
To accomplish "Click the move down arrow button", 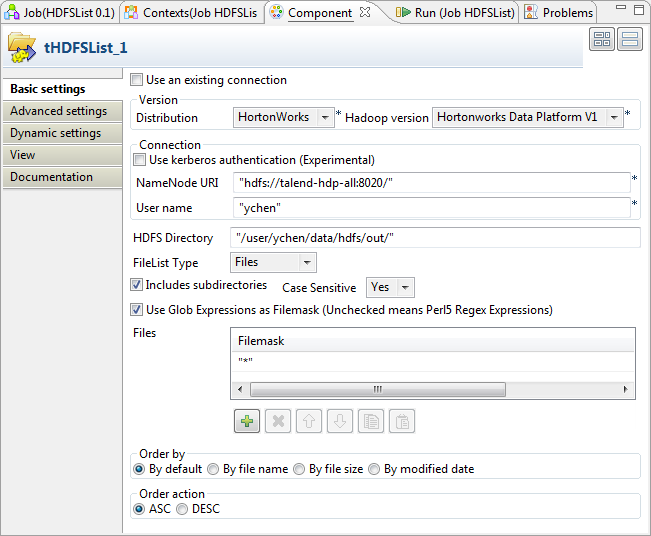I will (340, 422).
